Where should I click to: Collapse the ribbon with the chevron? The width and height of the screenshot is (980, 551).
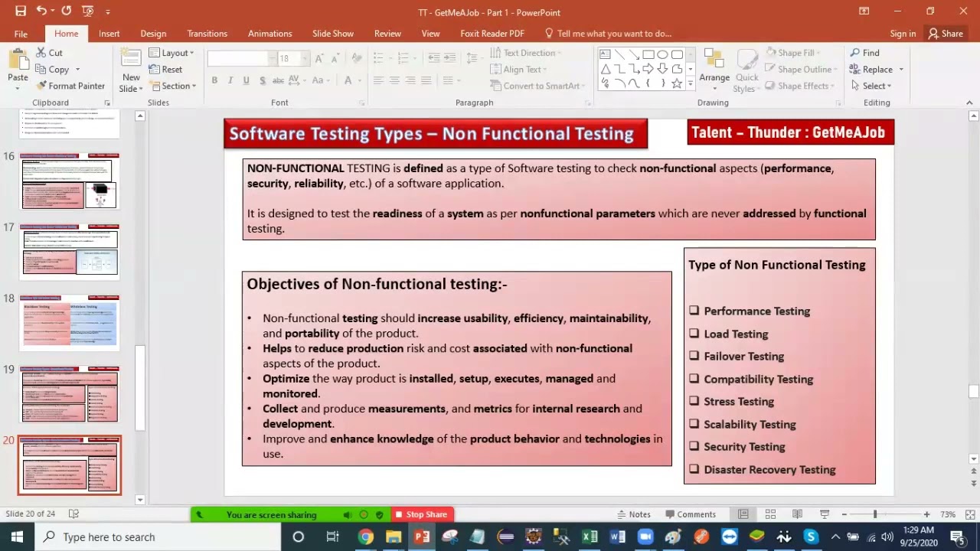[969, 103]
